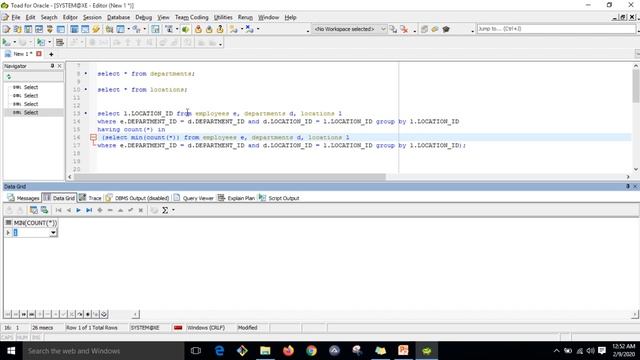
Task: Open Microsoft Edge from the taskbar
Action: click(x=219, y=351)
